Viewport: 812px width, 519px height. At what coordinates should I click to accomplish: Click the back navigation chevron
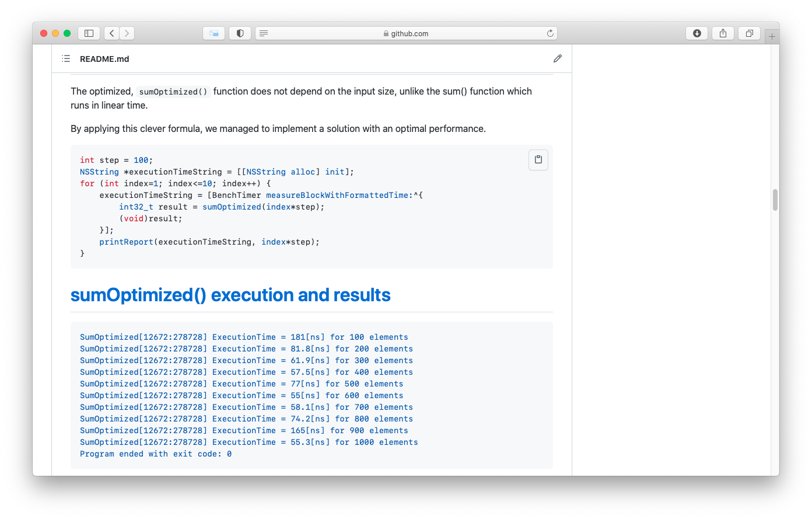point(111,33)
